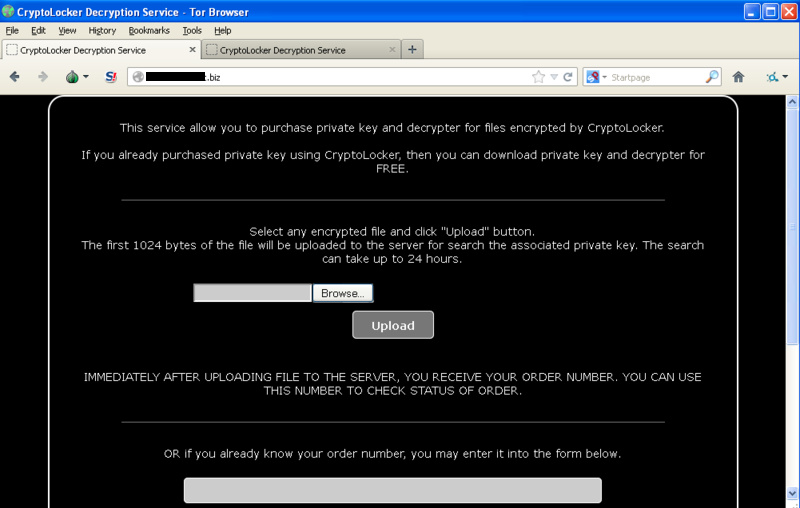Click the Upload button
This screenshot has height=508, width=800.
click(x=393, y=325)
